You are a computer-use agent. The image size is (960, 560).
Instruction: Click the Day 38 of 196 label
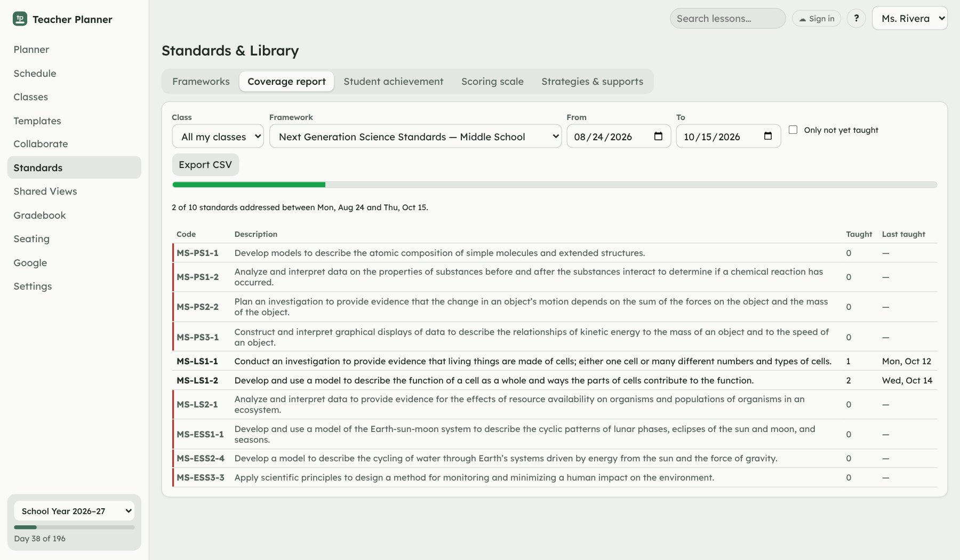click(x=39, y=539)
